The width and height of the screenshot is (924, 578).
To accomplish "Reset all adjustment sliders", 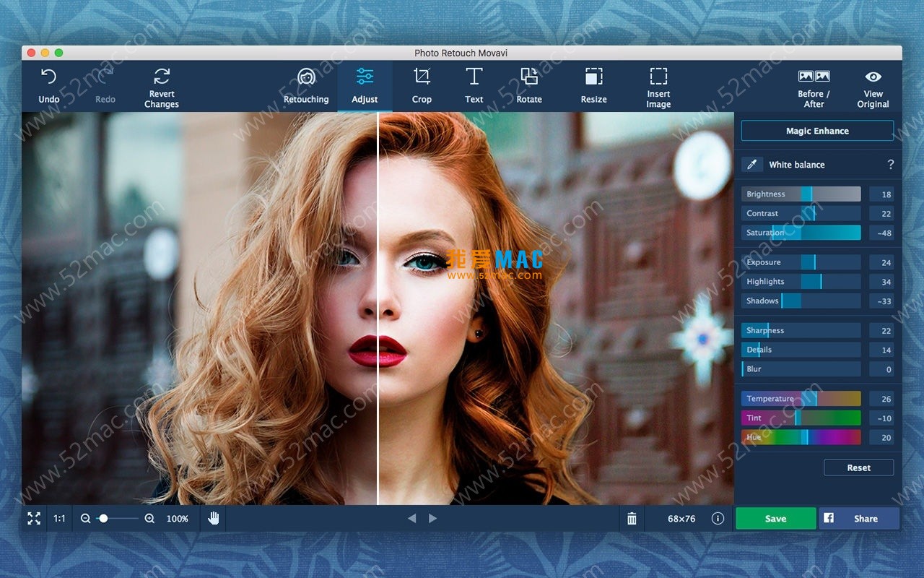I will [858, 468].
